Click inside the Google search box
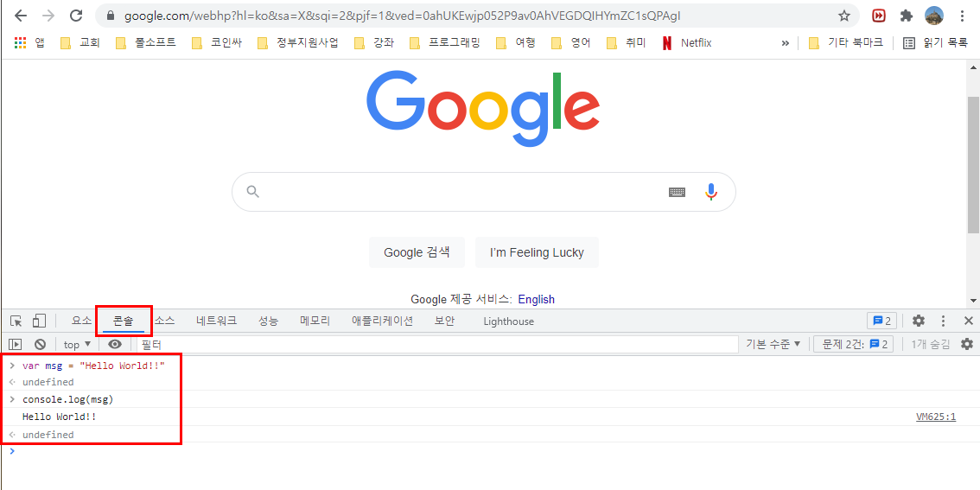This screenshot has width=980, height=490. point(483,192)
